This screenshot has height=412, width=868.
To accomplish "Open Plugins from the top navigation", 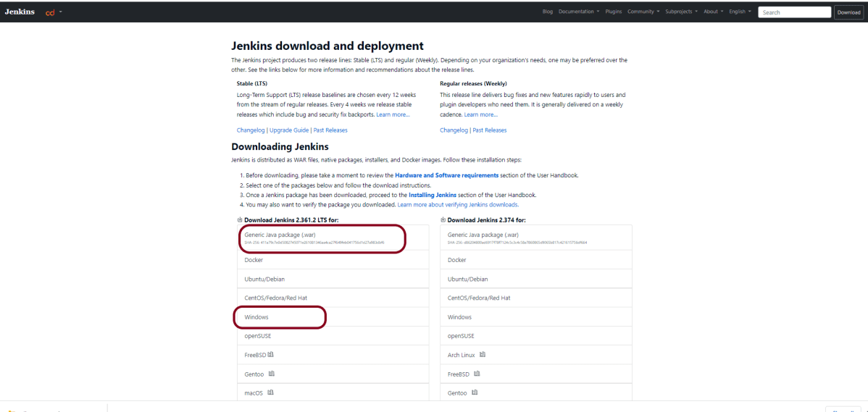I will (x=613, y=12).
